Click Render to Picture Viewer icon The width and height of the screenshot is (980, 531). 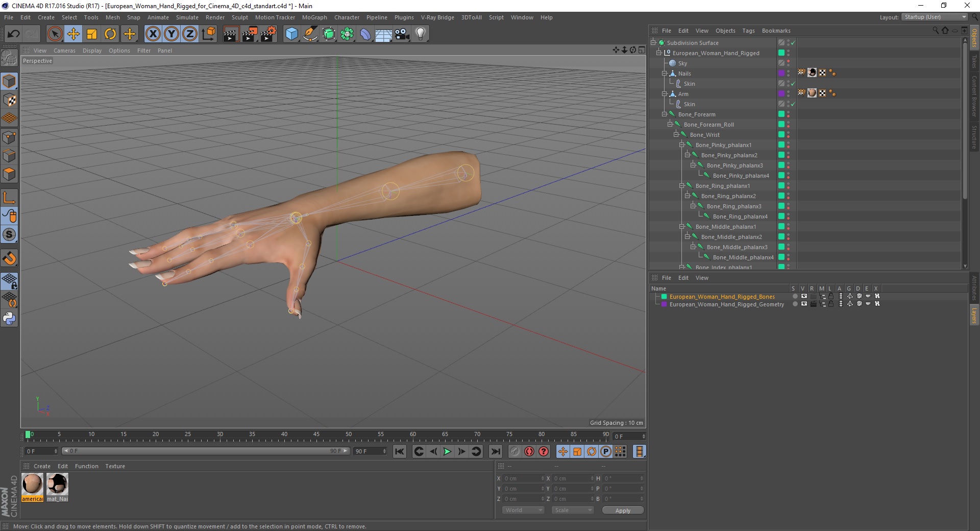coord(250,34)
